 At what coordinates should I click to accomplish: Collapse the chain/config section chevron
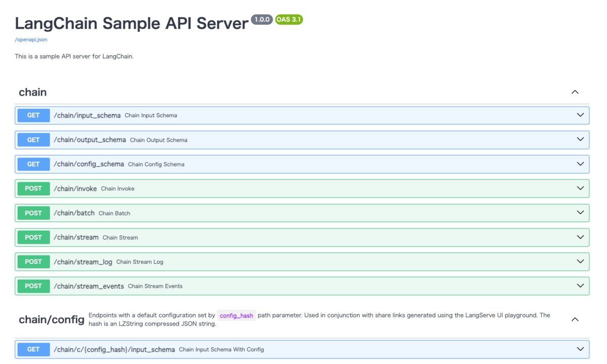[575, 320]
